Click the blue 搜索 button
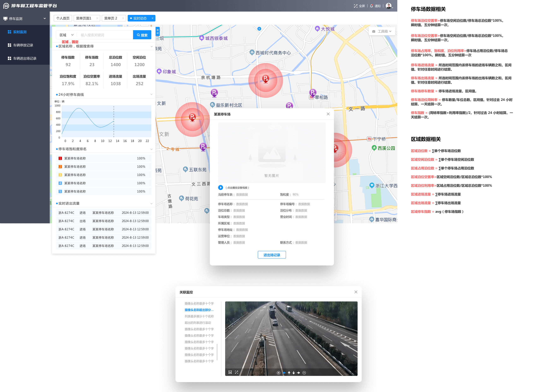The height and width of the screenshot is (392, 537). [142, 35]
